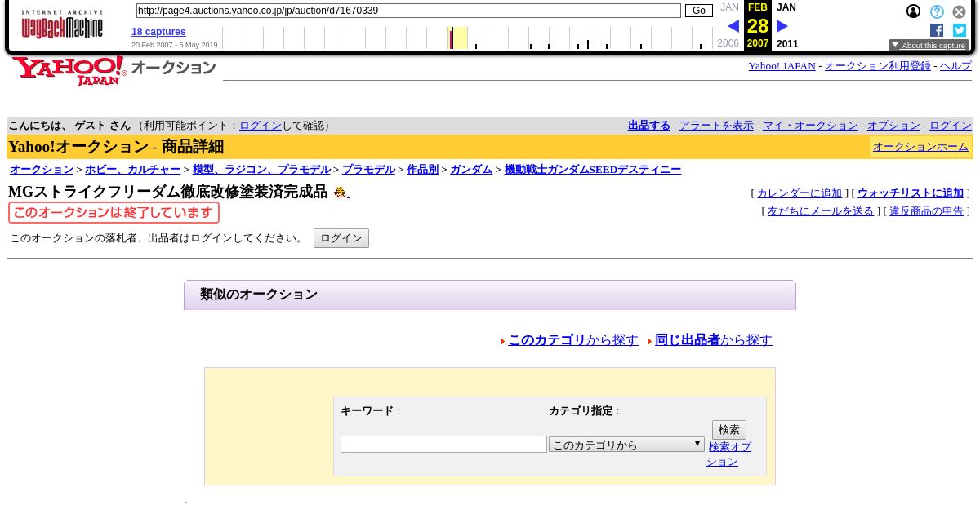Open オークション利用登録 link
Image resolution: width=980 pixels, height=514 pixels.
(x=878, y=66)
